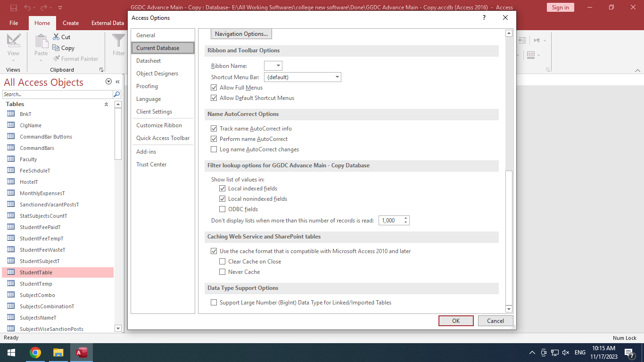Viewport: 644px width, 362px height.
Task: Enable Never Cache checkbox
Action: click(x=223, y=272)
